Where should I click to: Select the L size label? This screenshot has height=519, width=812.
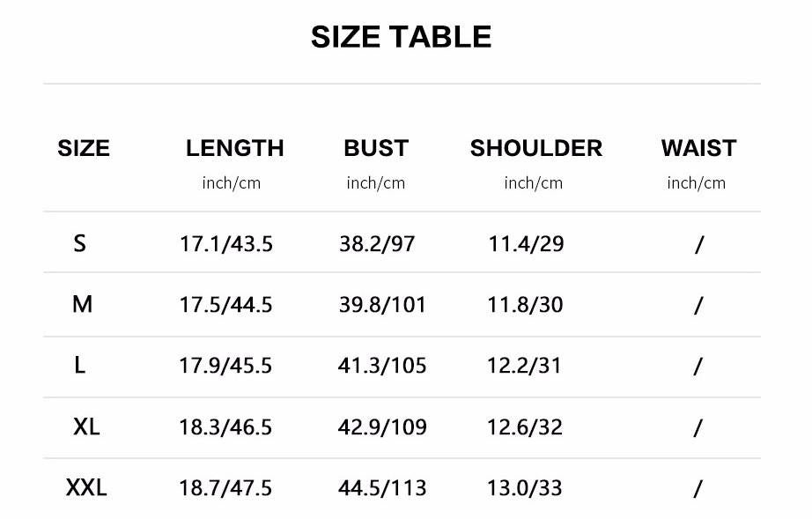[x=79, y=365]
